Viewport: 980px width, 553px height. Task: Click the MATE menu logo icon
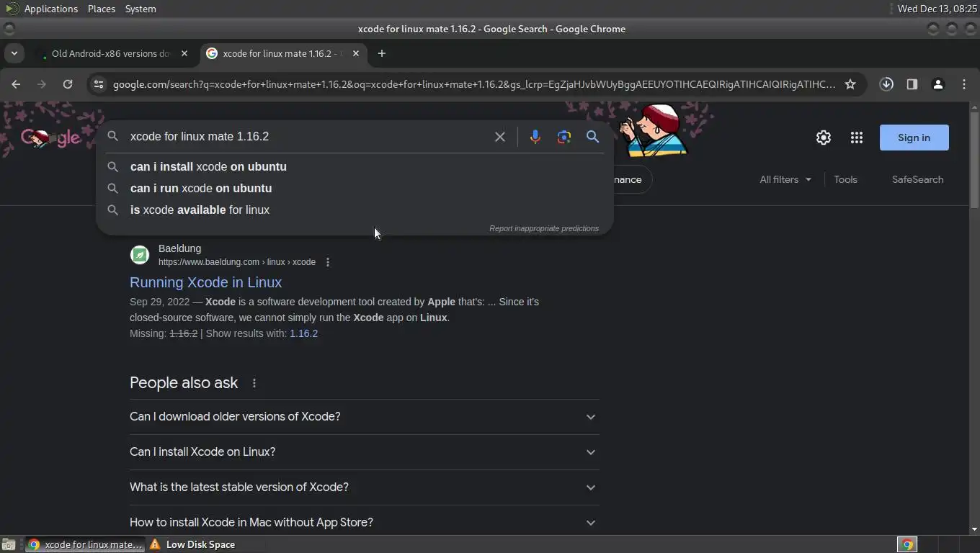pos(11,9)
